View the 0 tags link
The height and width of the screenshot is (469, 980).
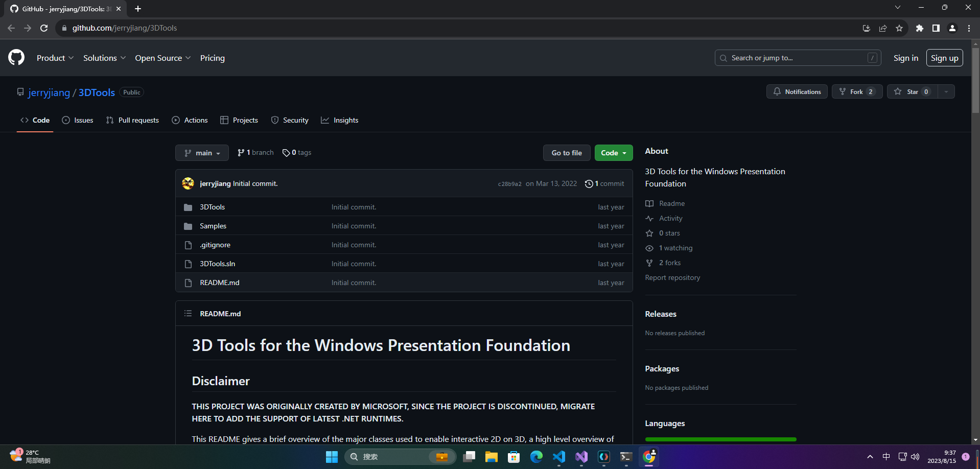297,152
